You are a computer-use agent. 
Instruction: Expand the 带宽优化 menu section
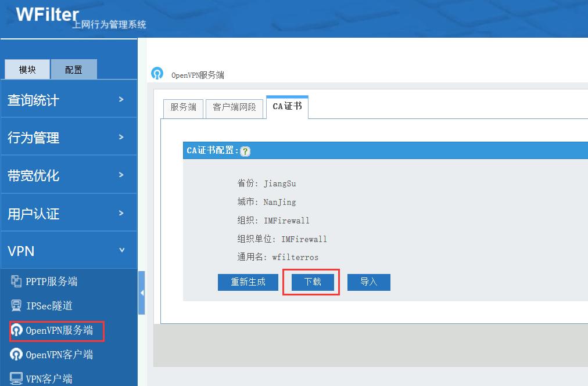pyautogui.click(x=69, y=175)
